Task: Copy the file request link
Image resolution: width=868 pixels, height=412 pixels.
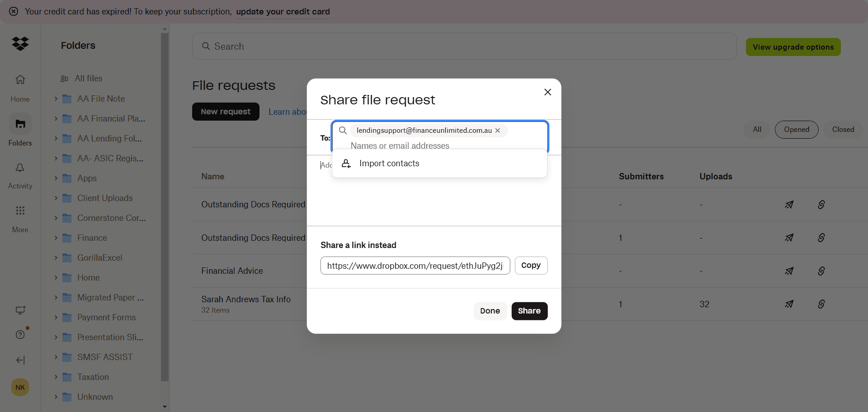Action: coord(531,266)
